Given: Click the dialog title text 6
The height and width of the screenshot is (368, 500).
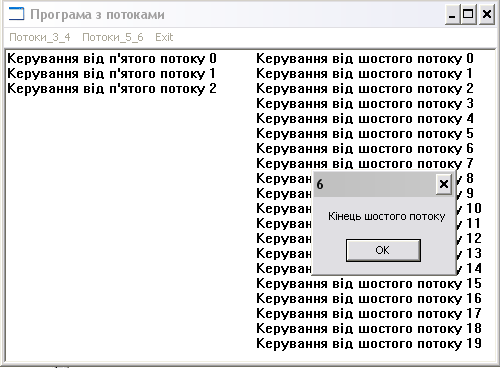Looking at the screenshot, I should point(320,184).
